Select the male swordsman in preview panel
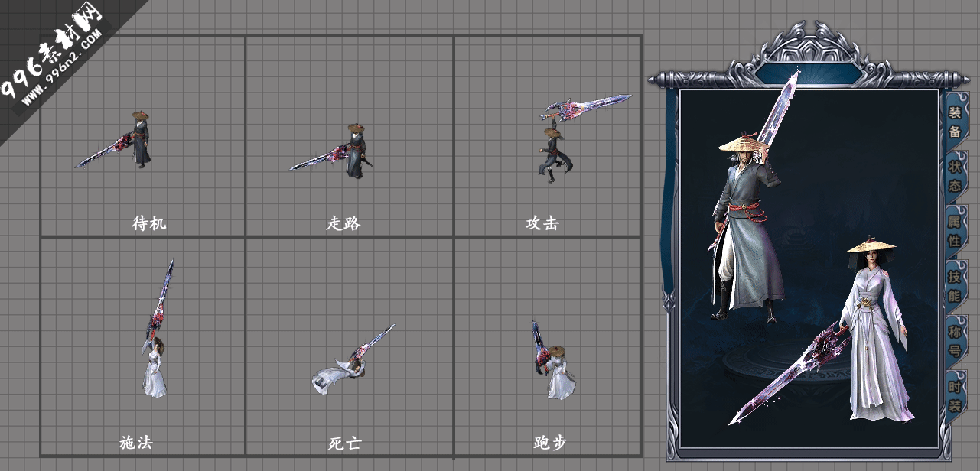 click(748, 229)
